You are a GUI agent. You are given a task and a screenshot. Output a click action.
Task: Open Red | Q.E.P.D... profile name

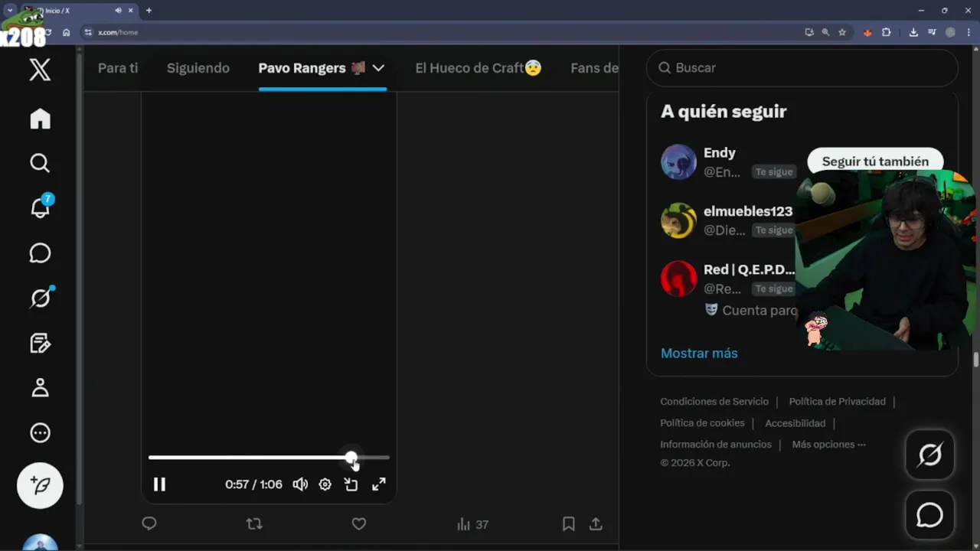749,270
